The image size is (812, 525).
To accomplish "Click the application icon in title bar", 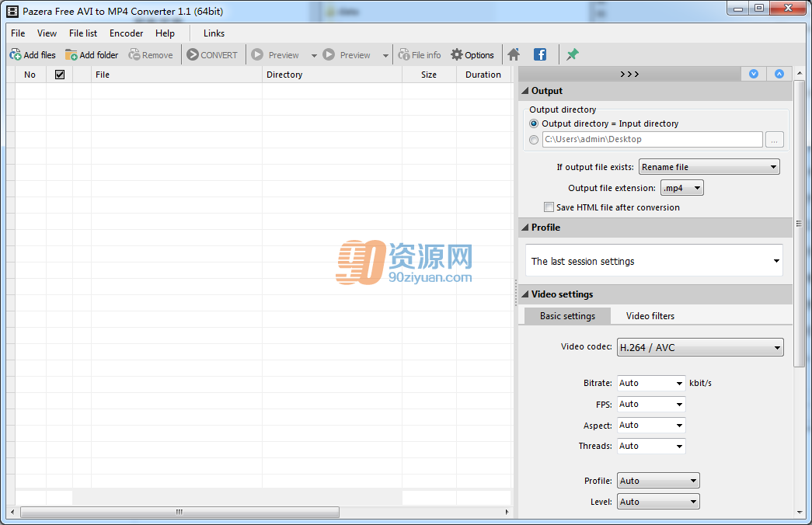I will [12, 11].
